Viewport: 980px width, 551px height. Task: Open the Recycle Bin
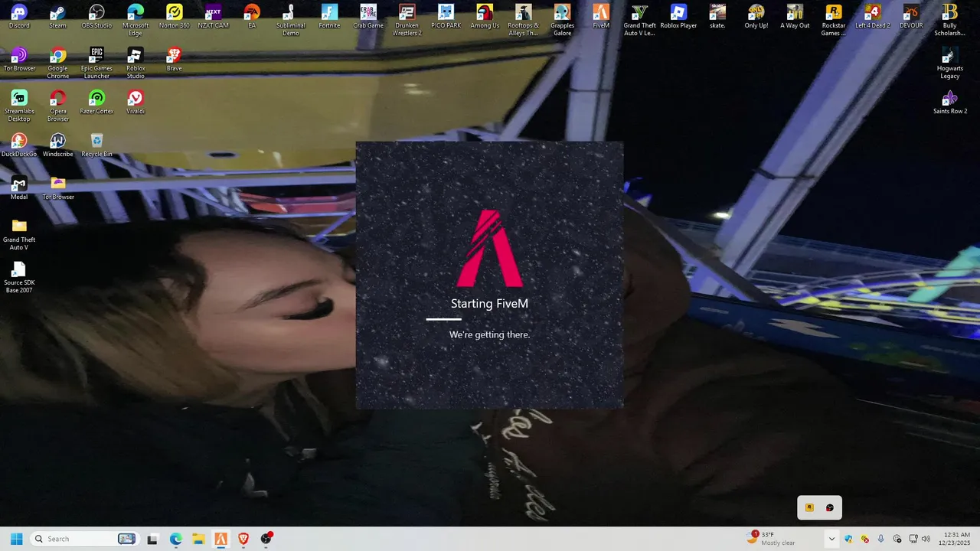pos(96,145)
